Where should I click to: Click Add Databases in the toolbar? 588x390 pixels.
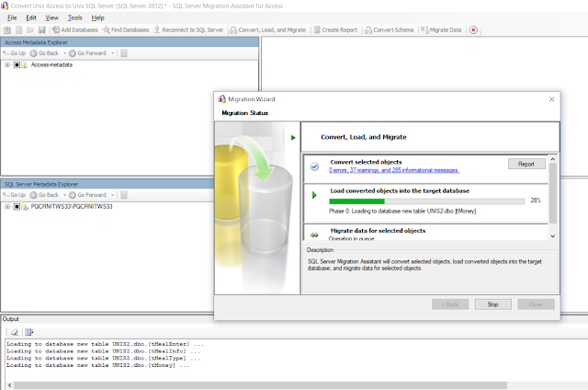point(75,29)
